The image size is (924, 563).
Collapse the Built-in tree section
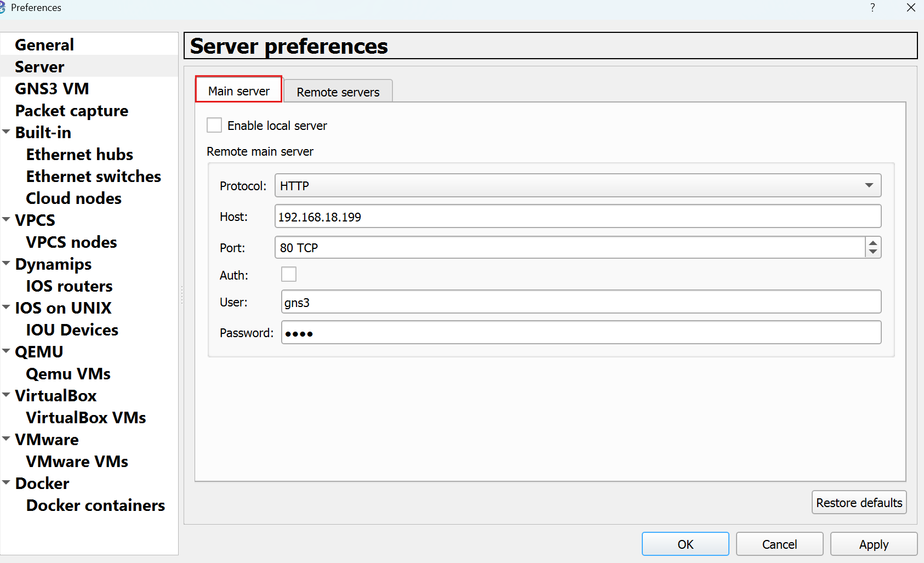pos(7,132)
